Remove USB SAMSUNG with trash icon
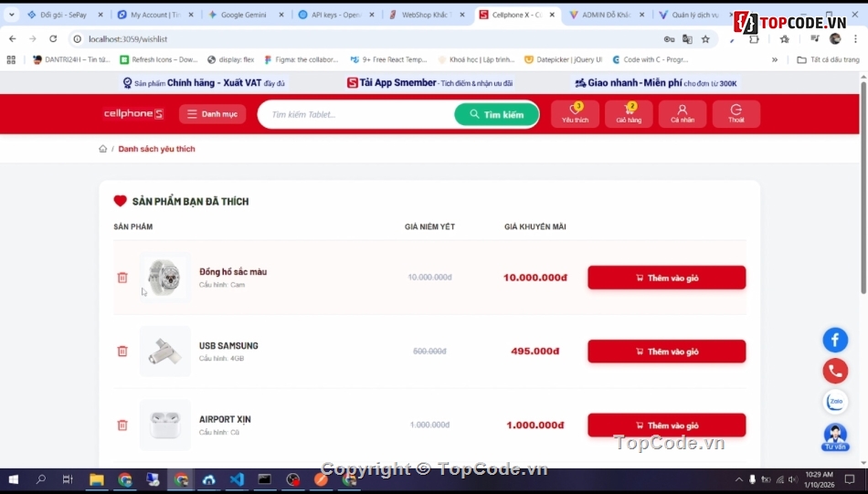868x494 pixels. point(122,352)
